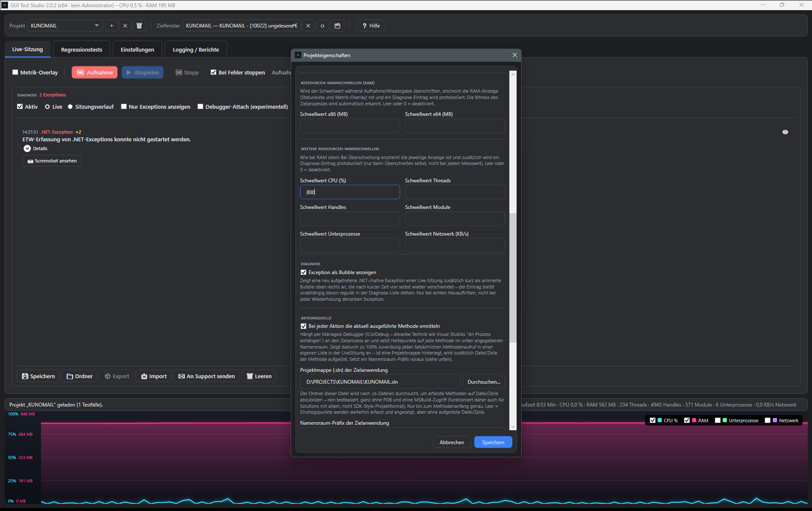Open the Logging / Berichte tab
The image size is (812, 511).
(196, 49)
